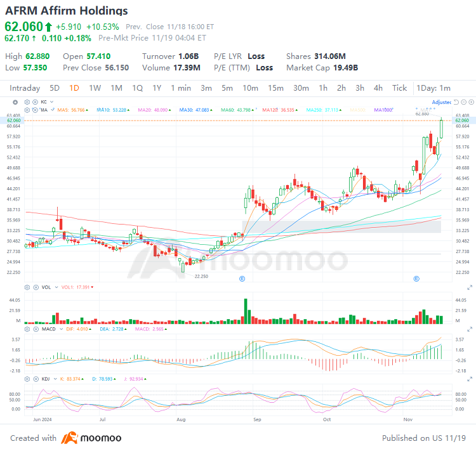Remove the MA indicator with its X icon
This screenshot has width=476, height=451.
pos(35,110)
